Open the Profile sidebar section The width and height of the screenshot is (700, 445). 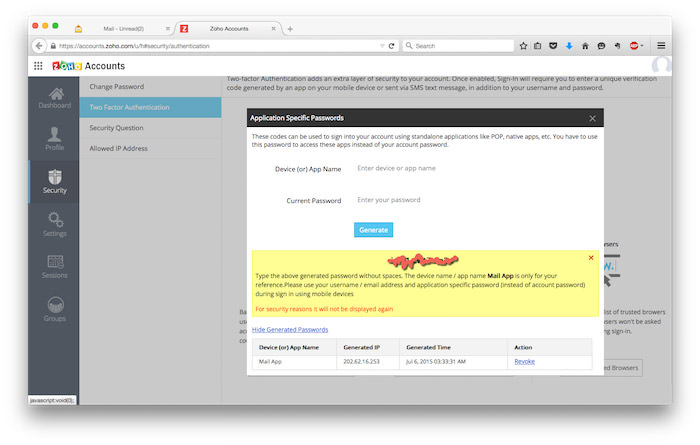click(54, 138)
